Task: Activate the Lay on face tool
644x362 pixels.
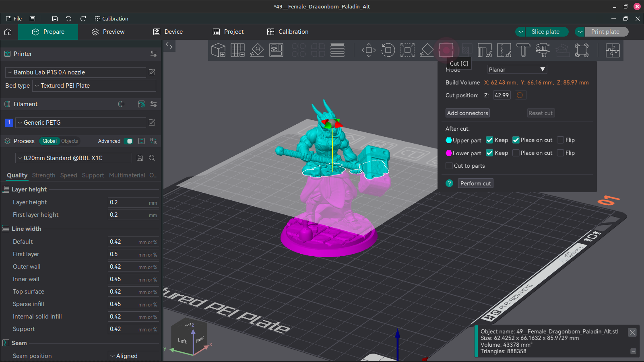Action: (427, 50)
